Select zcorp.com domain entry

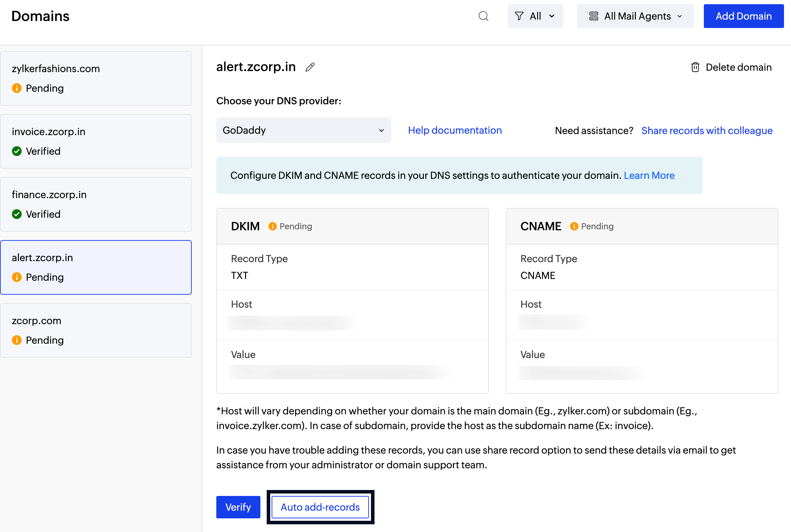[x=96, y=330]
